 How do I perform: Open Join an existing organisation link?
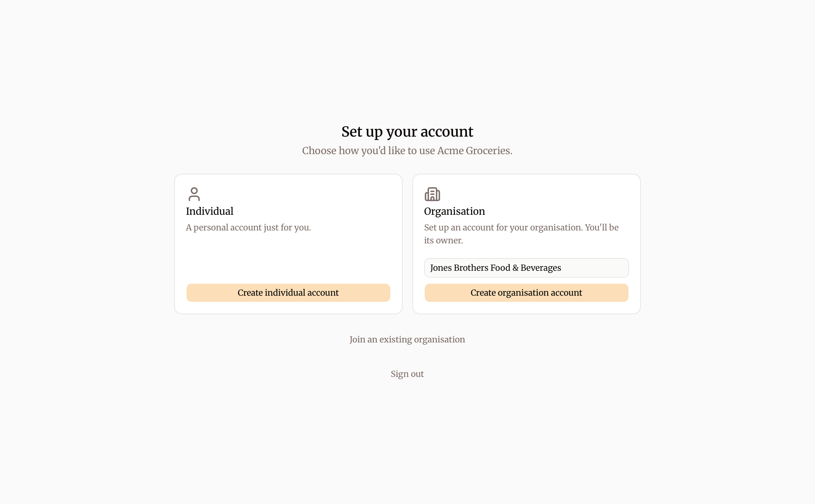(x=407, y=339)
